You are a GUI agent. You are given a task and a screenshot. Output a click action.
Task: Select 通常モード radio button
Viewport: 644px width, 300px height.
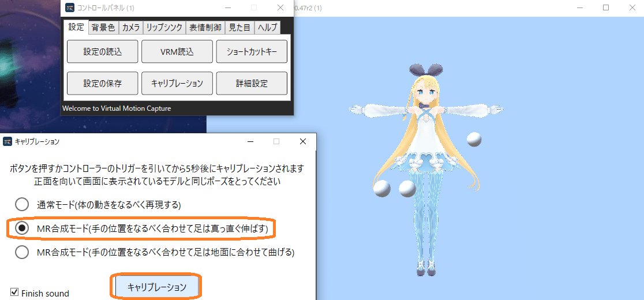(22, 204)
